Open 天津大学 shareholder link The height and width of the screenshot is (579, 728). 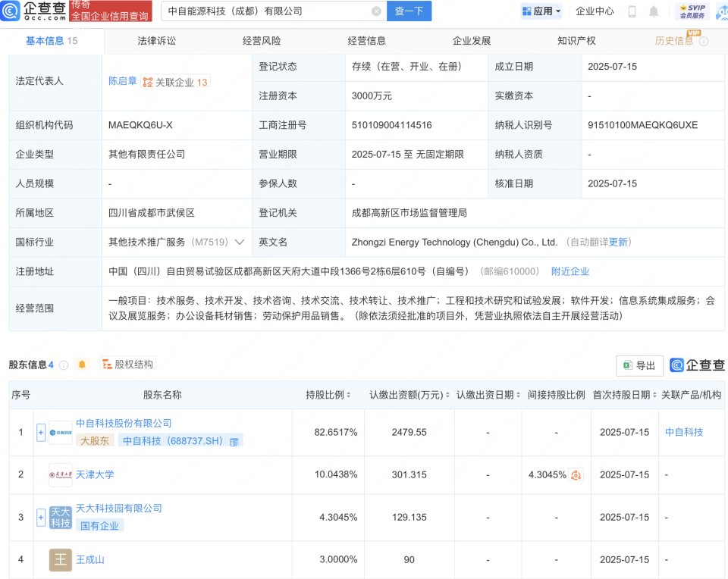pos(95,474)
